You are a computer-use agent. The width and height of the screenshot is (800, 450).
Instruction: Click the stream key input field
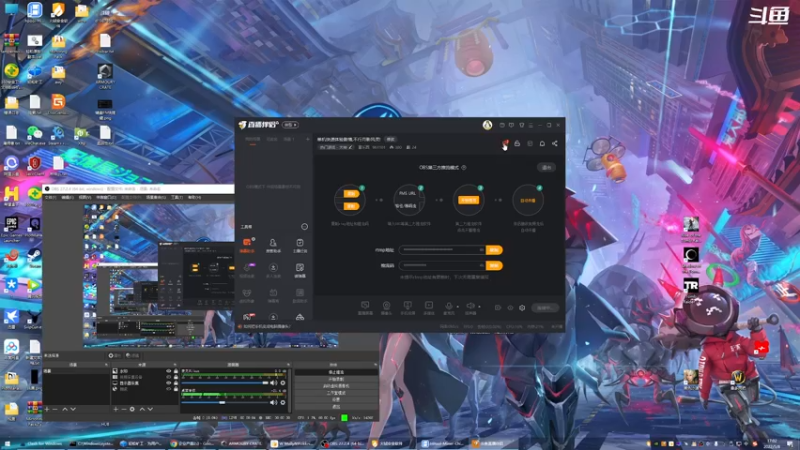pos(442,265)
